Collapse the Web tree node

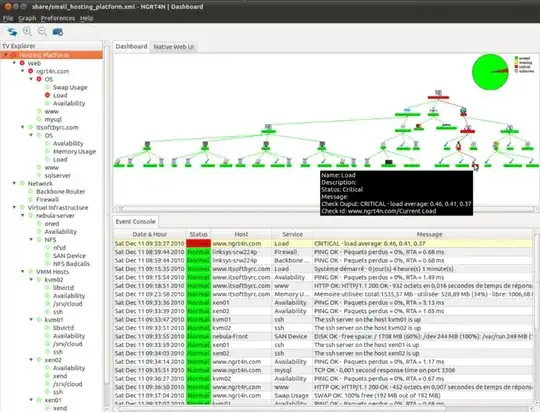[14, 63]
